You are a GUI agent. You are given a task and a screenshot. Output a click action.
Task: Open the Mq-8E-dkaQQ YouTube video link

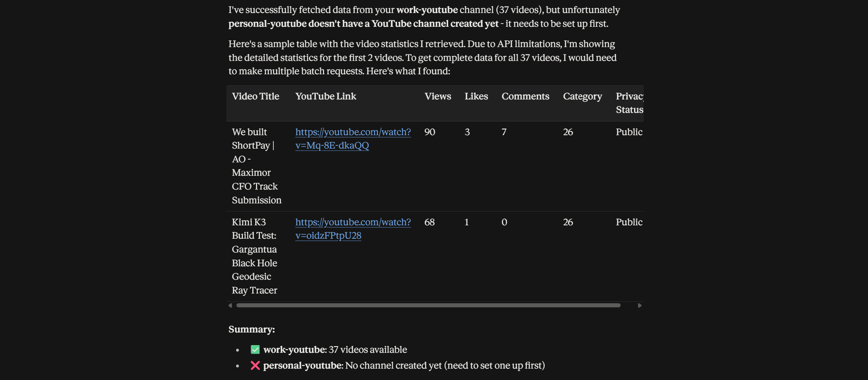tap(353, 138)
